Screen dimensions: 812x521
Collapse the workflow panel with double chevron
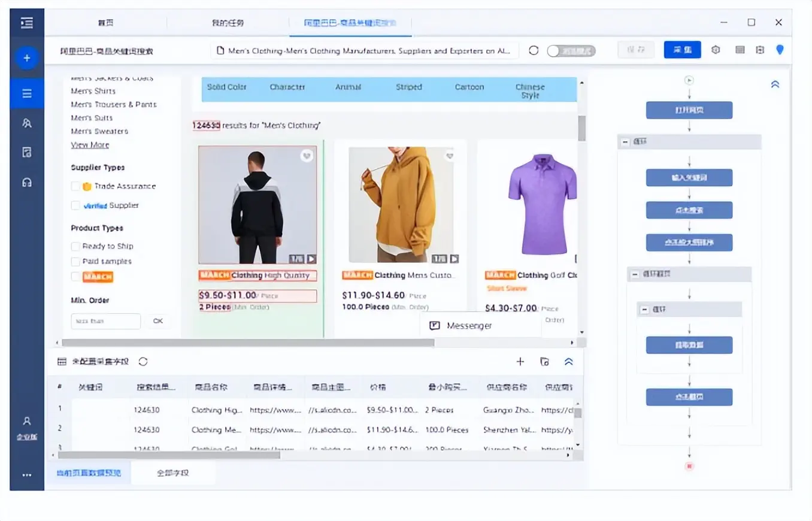[775, 84]
